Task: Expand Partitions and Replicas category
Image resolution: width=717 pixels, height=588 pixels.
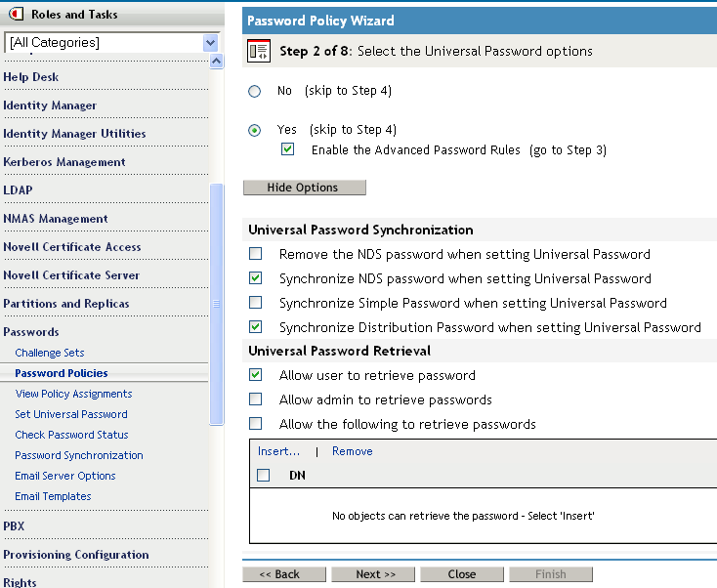Action: tap(66, 304)
